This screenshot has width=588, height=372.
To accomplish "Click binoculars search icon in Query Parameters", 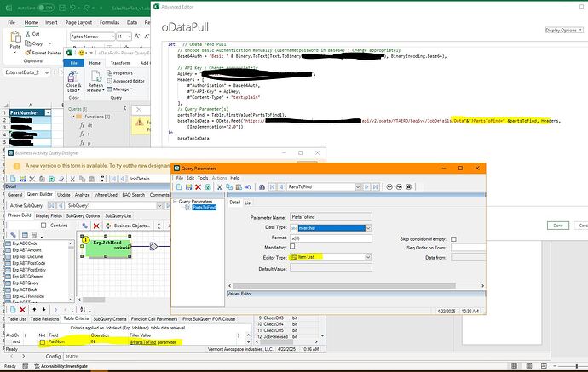I will 262,187.
